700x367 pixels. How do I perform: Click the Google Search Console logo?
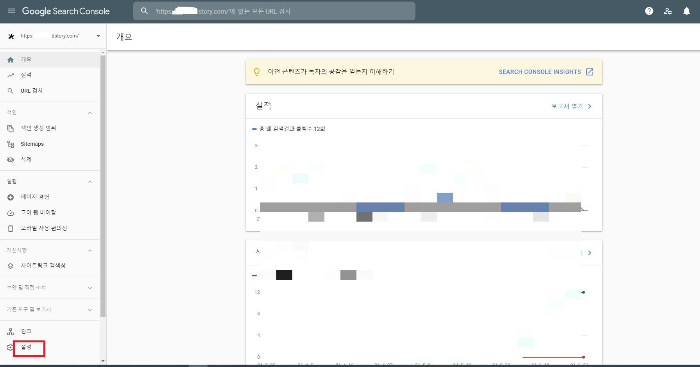[66, 11]
